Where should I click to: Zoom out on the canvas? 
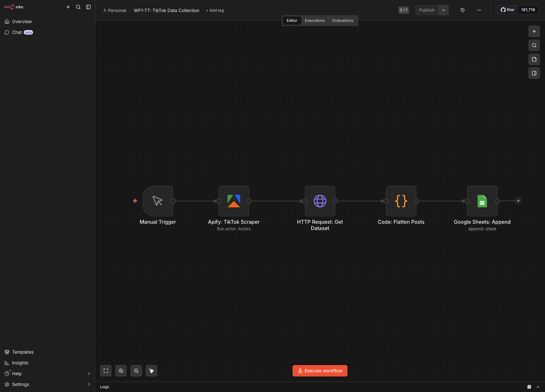[136, 371]
